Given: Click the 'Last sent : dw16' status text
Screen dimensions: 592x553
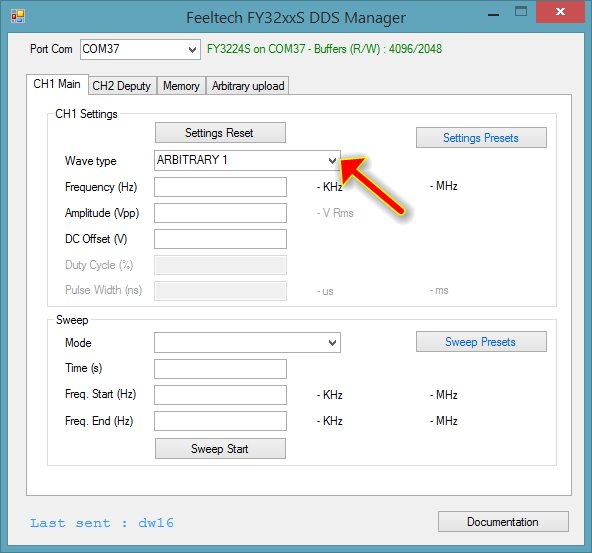Looking at the screenshot, I should (x=102, y=523).
